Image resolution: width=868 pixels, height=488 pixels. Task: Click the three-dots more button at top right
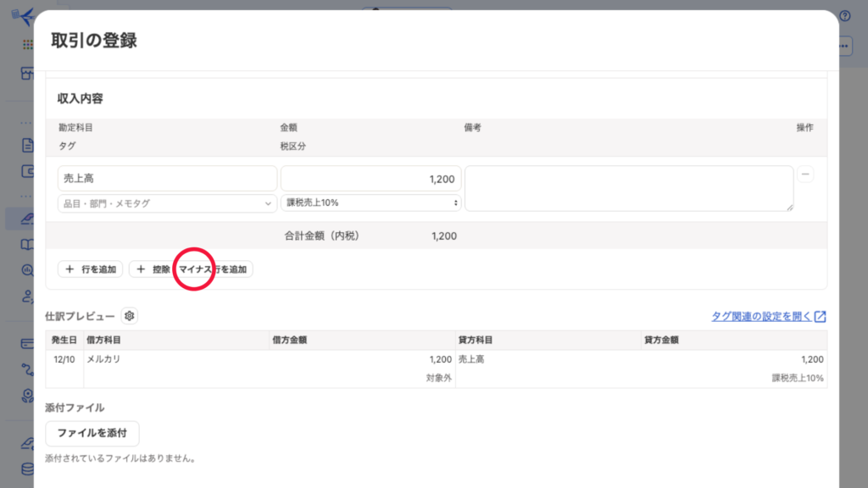pyautogui.click(x=844, y=47)
